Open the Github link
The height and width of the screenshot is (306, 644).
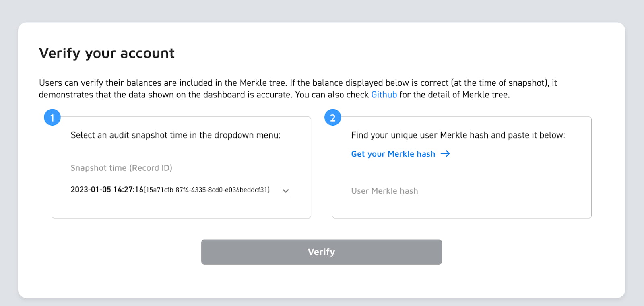point(384,95)
